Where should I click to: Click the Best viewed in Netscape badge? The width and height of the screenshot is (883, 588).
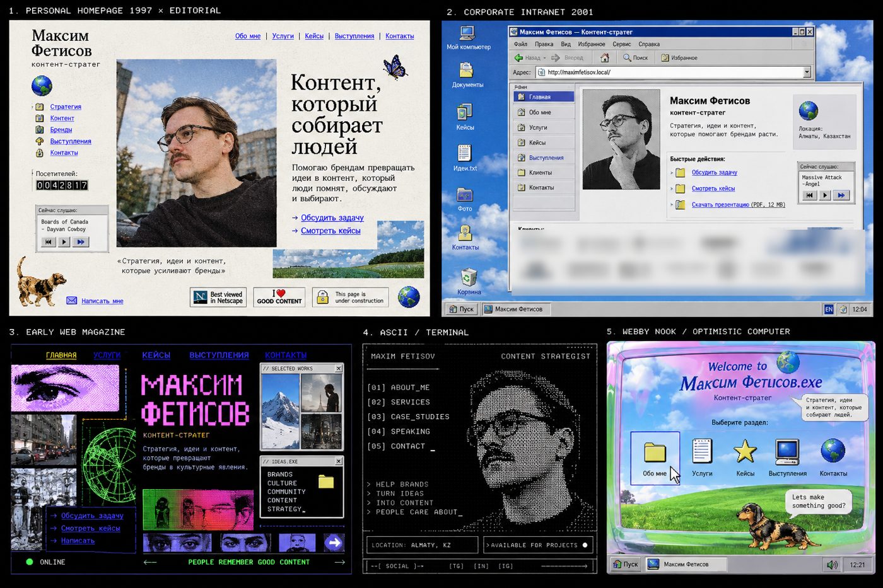[x=218, y=297]
